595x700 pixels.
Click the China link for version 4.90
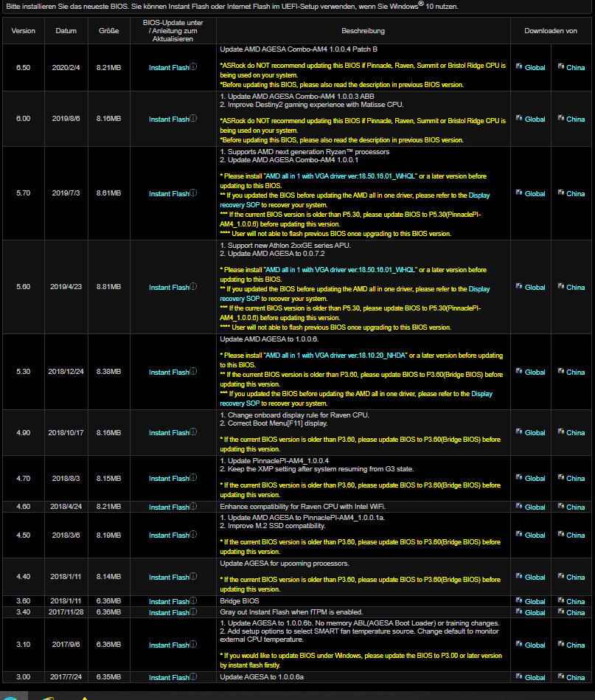pos(575,432)
